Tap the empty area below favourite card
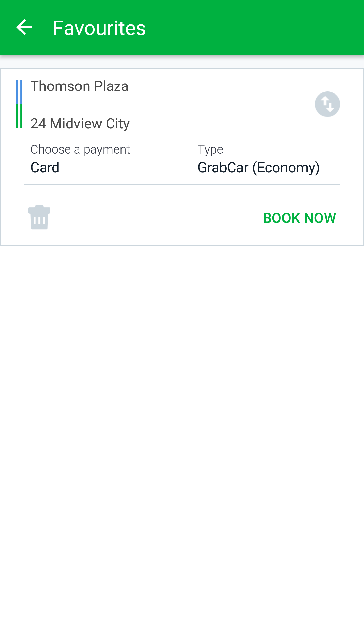The height and width of the screenshot is (623, 364). (x=182, y=405)
